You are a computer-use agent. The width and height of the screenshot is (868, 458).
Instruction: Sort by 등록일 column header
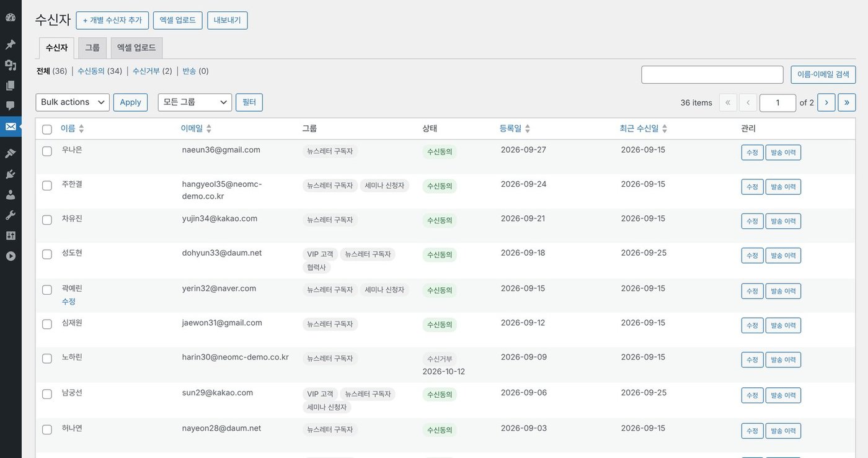click(x=515, y=128)
